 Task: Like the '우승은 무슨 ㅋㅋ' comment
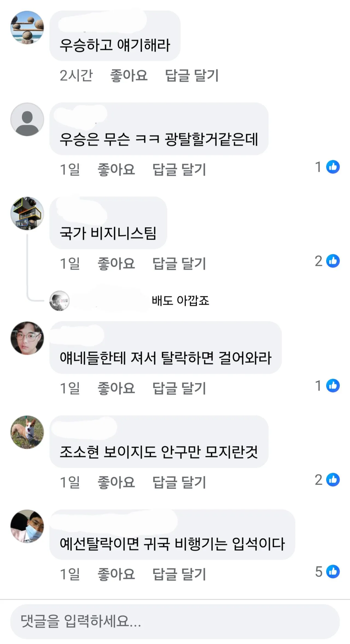click(x=116, y=170)
